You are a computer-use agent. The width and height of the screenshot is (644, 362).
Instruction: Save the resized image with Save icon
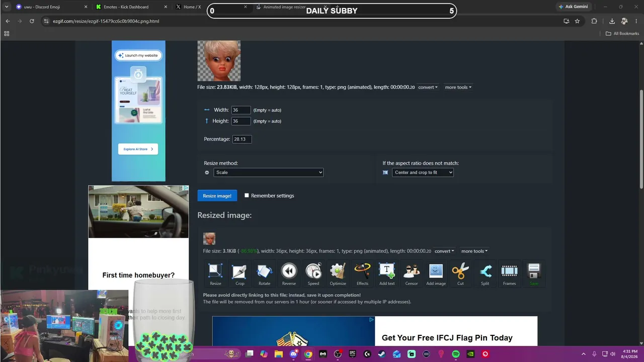[534, 275]
